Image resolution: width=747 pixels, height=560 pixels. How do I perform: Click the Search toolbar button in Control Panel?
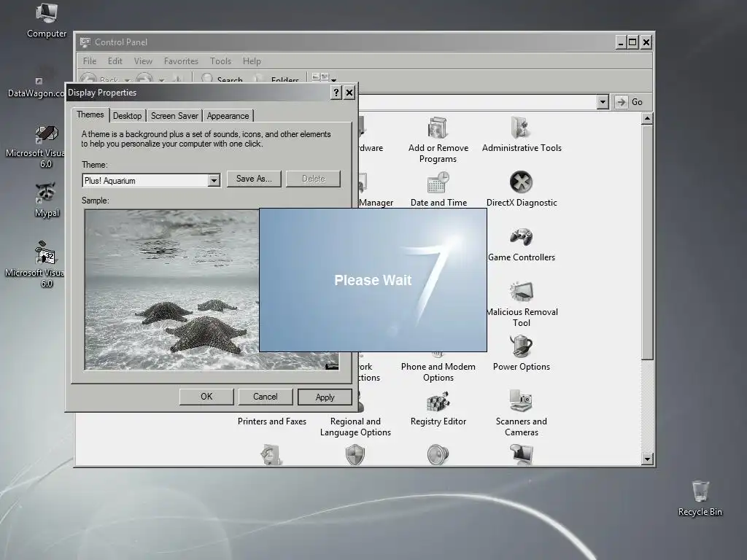pyautogui.click(x=222, y=79)
